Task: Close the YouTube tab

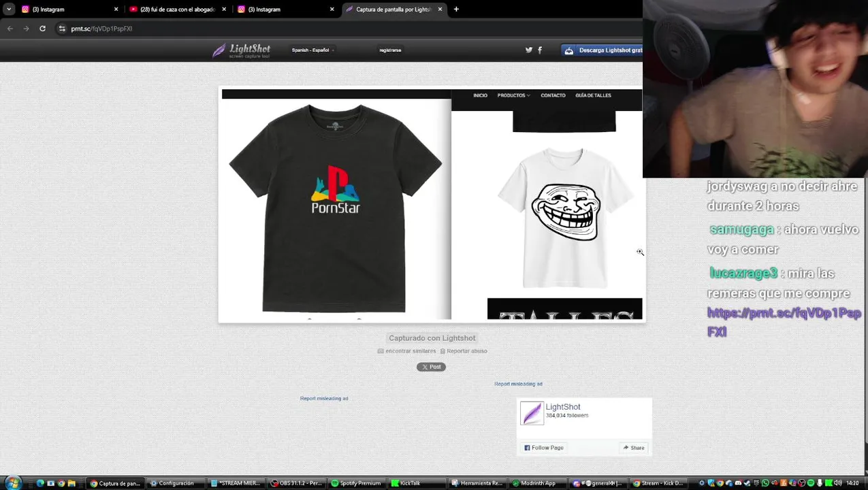Action: [223, 10]
